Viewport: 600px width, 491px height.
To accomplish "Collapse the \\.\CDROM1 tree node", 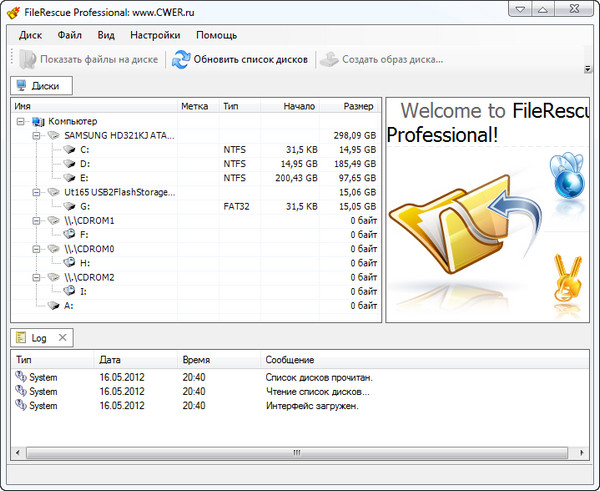I will [x=37, y=220].
